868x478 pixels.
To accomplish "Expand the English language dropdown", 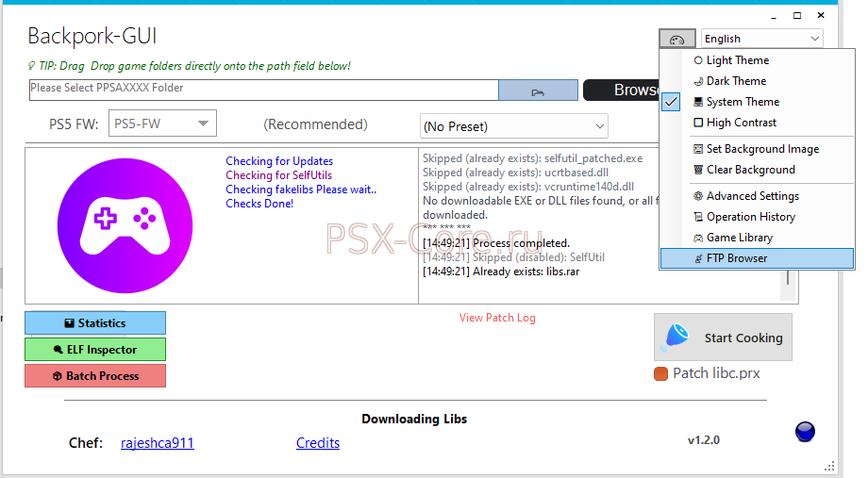I will click(x=761, y=39).
